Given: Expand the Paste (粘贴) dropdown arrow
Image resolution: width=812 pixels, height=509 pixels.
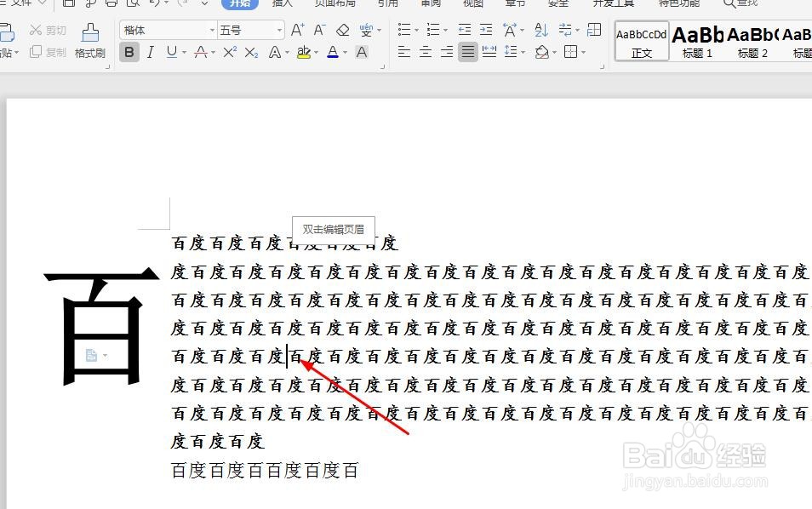Looking at the screenshot, I should tap(16, 52).
